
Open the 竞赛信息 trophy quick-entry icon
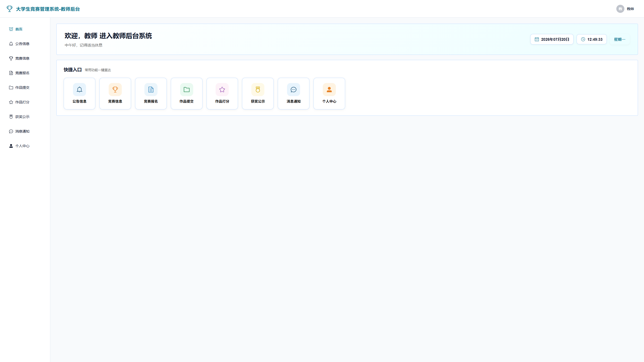coord(115,90)
